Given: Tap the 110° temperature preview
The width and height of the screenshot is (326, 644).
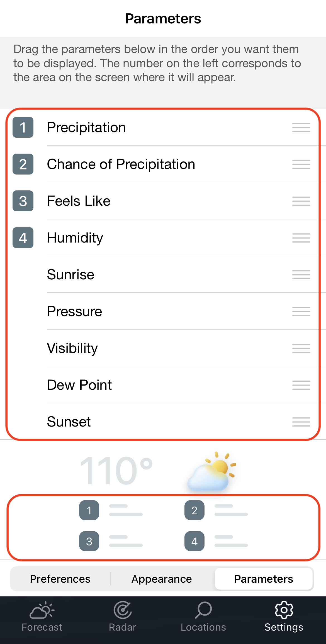Looking at the screenshot, I should pos(116,471).
